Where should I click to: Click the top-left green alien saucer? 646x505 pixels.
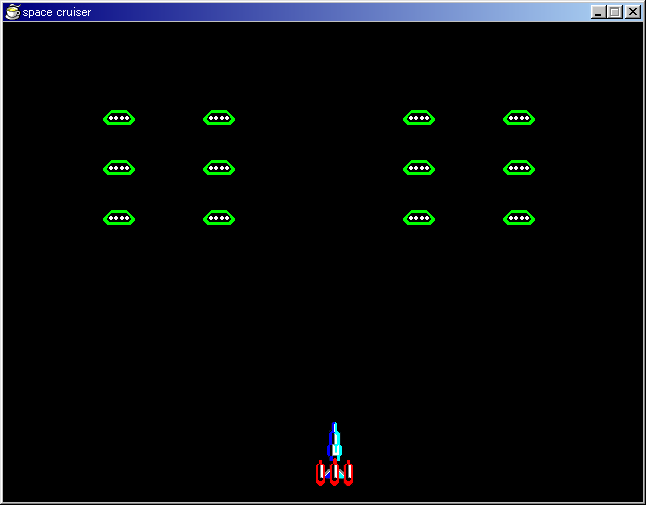(x=119, y=118)
